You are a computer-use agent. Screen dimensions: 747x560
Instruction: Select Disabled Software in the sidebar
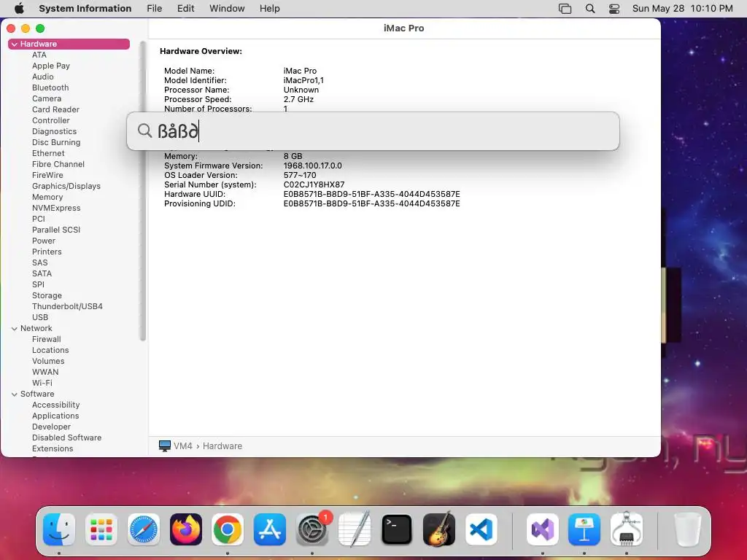[66, 438]
